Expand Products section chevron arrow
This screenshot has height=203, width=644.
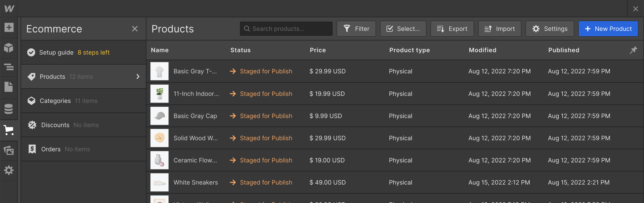[x=138, y=77]
